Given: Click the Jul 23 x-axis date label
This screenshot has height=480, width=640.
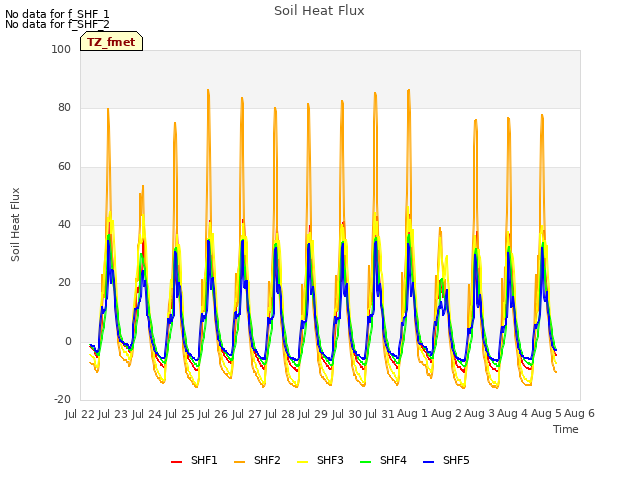Looking at the screenshot, I should (112, 414).
